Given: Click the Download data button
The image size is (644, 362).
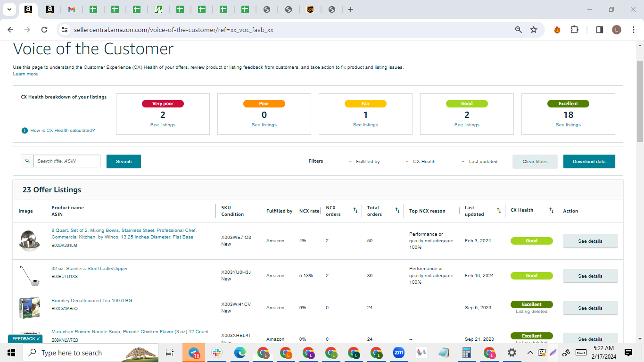Looking at the screenshot, I should (x=589, y=161).
